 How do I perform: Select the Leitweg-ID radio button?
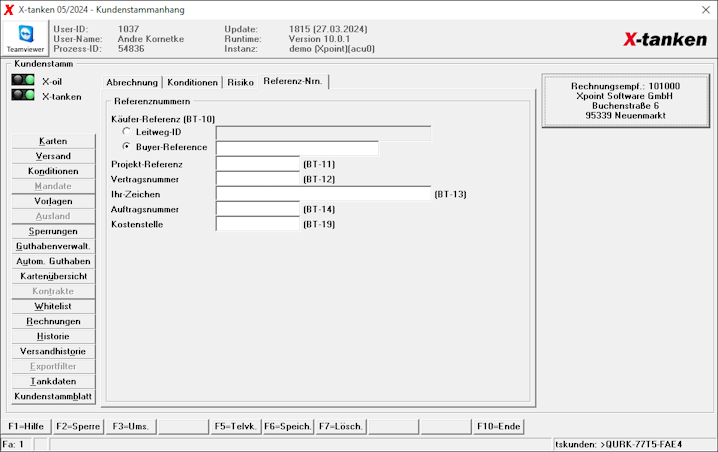(126, 131)
